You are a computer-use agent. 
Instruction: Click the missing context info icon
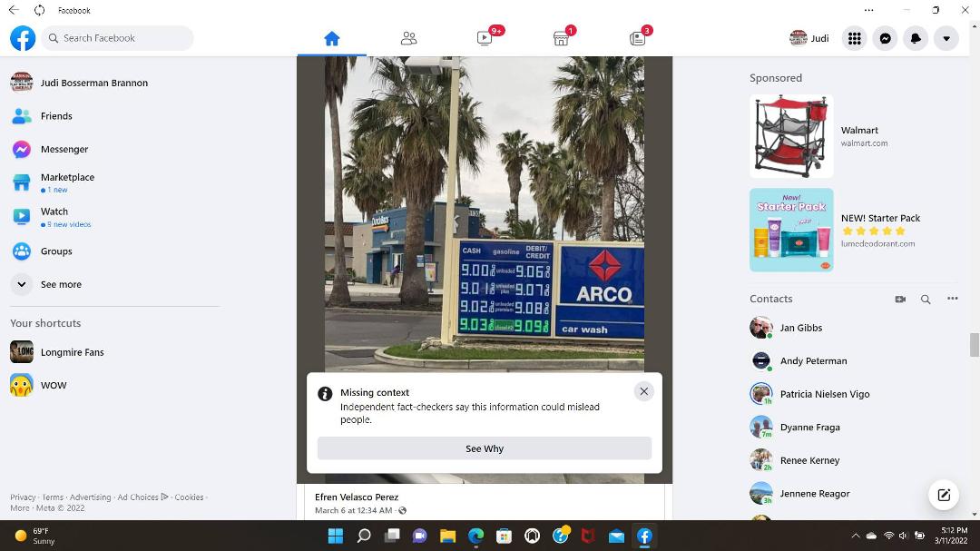325,393
